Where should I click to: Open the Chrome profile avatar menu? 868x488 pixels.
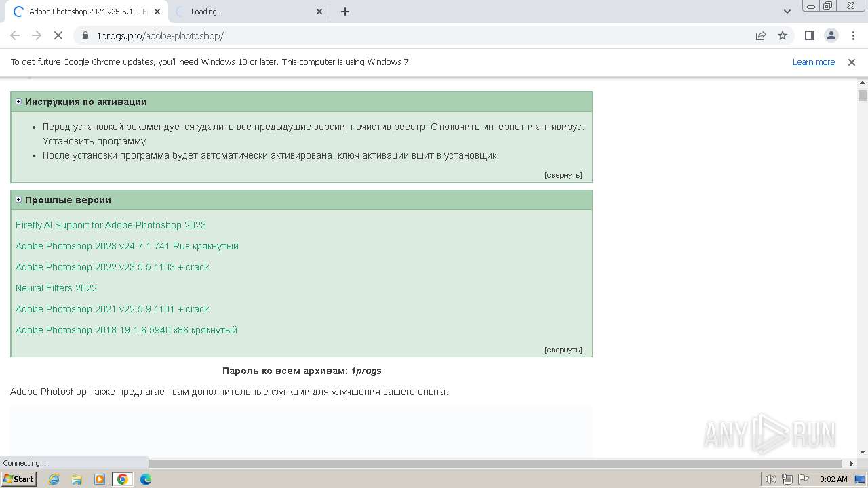(x=831, y=35)
